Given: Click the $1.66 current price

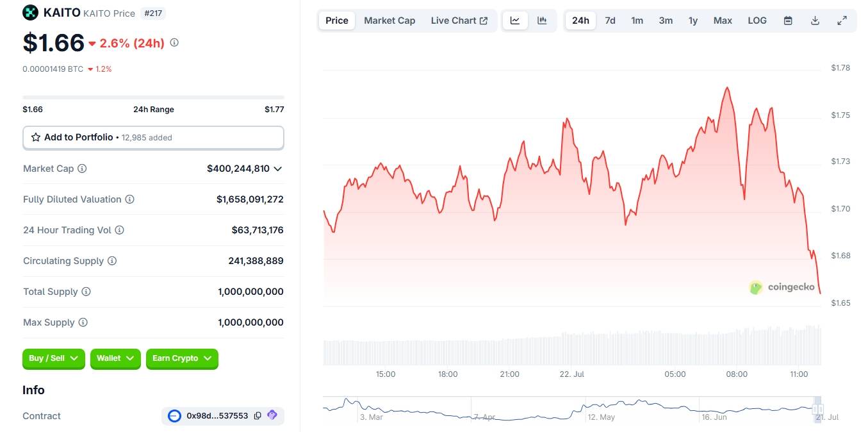Looking at the screenshot, I should (54, 43).
